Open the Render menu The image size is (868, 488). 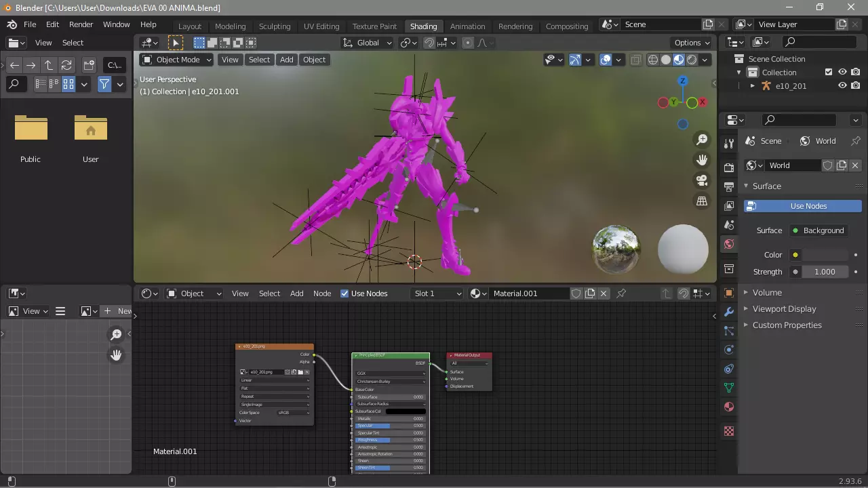coord(81,24)
